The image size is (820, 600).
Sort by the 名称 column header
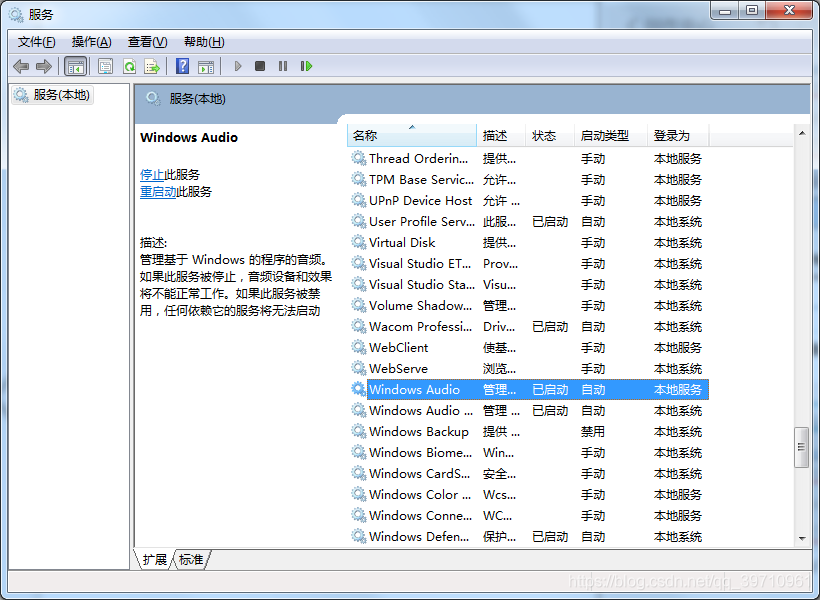click(412, 135)
